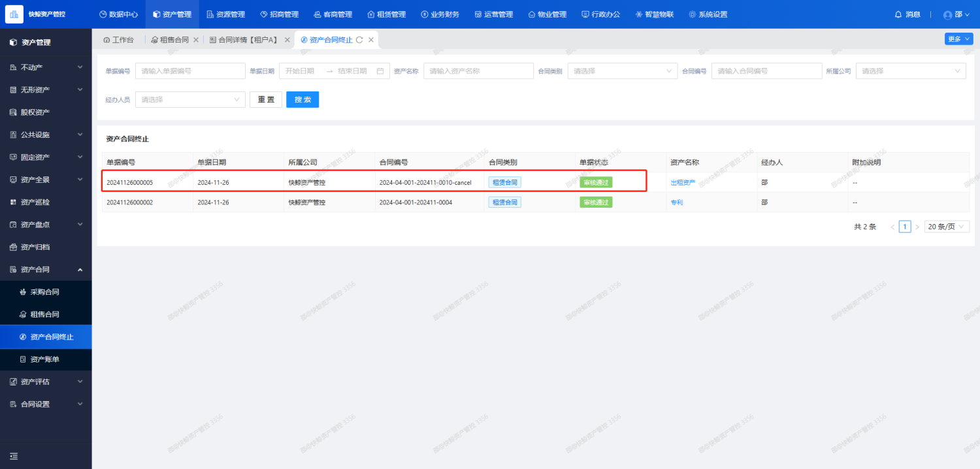Open the 资源管理 top menu
The width and height of the screenshot is (980, 469).
[x=225, y=14]
